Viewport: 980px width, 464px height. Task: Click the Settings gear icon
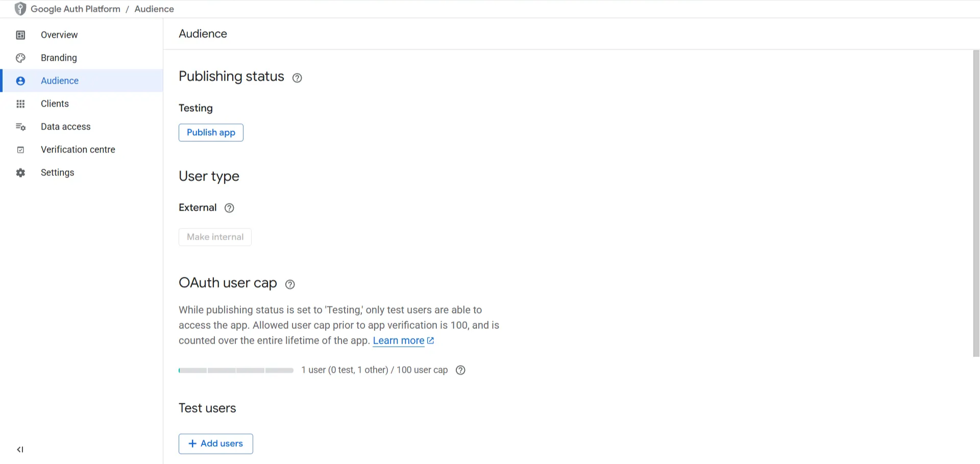(x=20, y=172)
